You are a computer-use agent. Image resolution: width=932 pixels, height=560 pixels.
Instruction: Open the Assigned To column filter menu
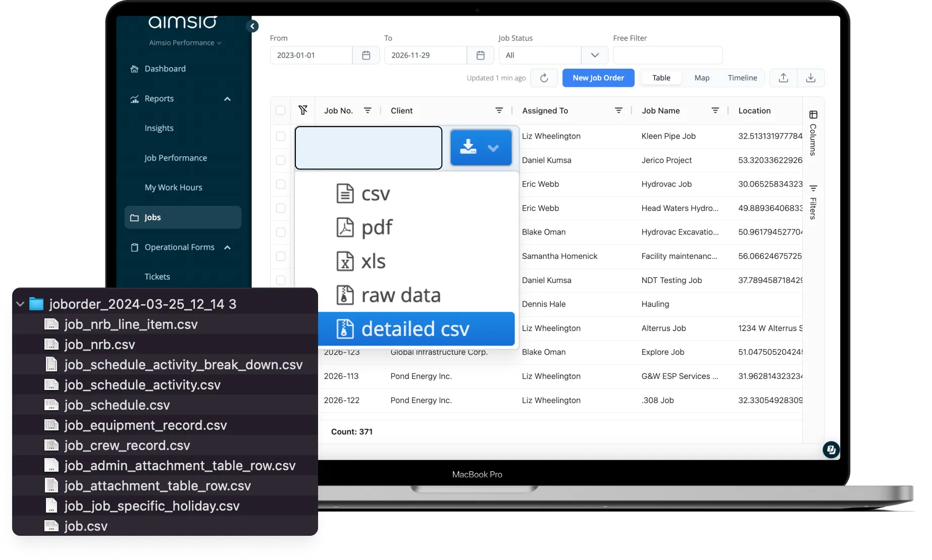(618, 110)
